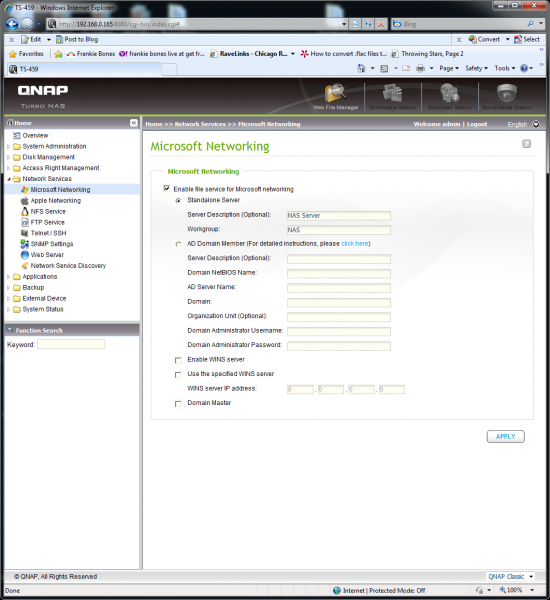Open Multimedia Station icon
This screenshot has width=550, height=600.
click(392, 93)
